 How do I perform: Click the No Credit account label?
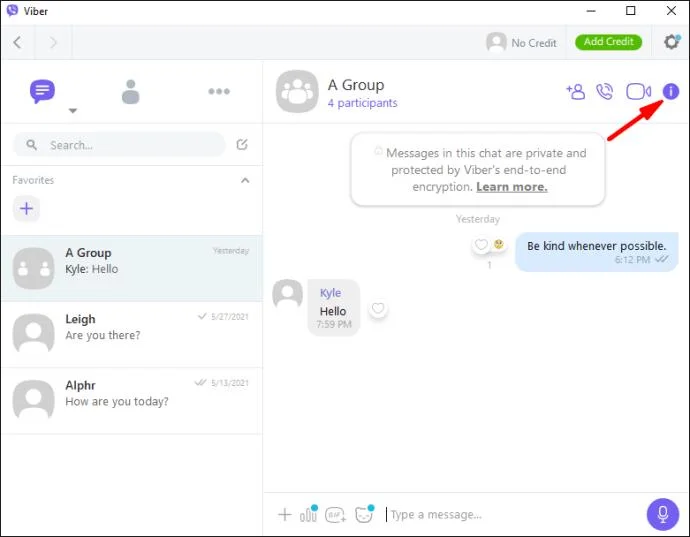click(534, 43)
